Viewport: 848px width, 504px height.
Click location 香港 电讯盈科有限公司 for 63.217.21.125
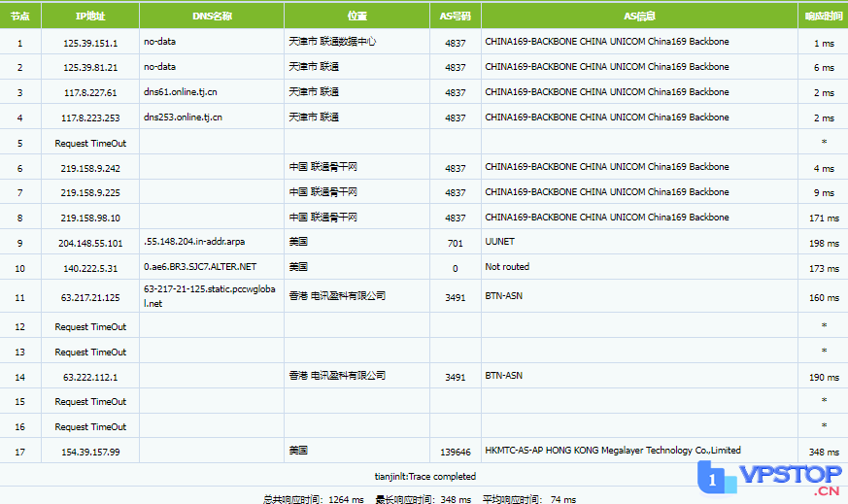click(337, 296)
